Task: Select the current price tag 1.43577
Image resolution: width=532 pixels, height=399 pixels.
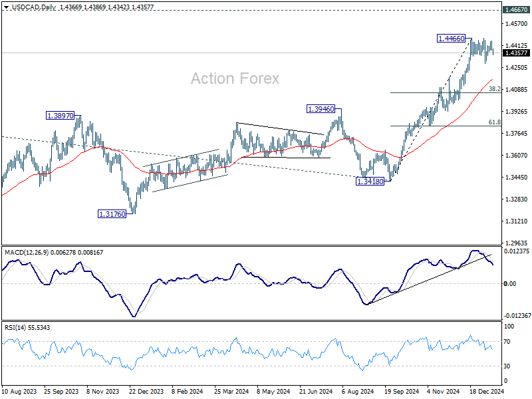Action: coord(517,53)
